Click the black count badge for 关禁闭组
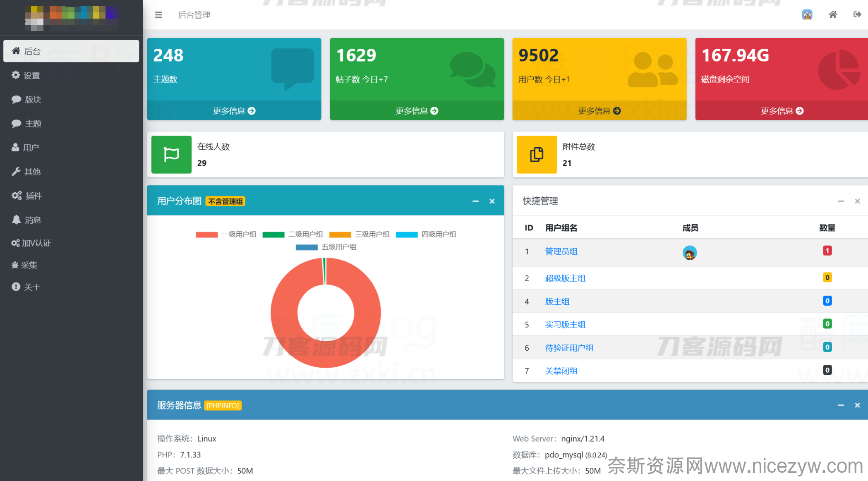The image size is (868, 481). [x=827, y=370]
